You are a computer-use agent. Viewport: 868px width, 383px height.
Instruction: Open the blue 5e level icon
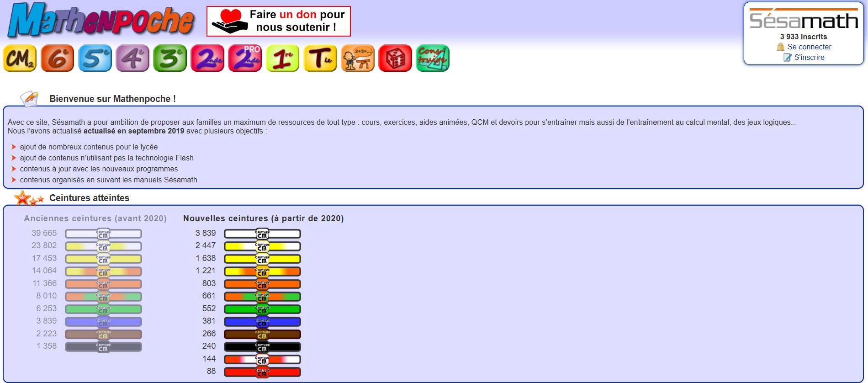[95, 59]
